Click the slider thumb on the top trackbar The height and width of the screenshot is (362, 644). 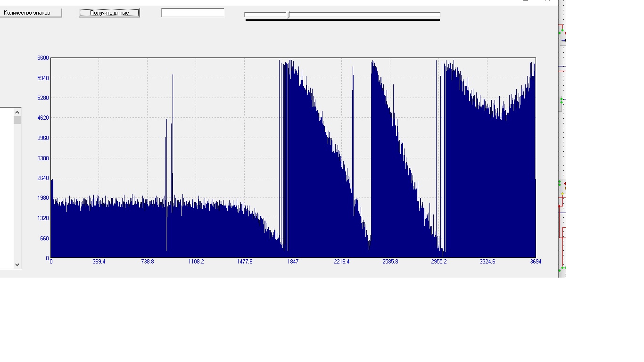pos(289,15)
